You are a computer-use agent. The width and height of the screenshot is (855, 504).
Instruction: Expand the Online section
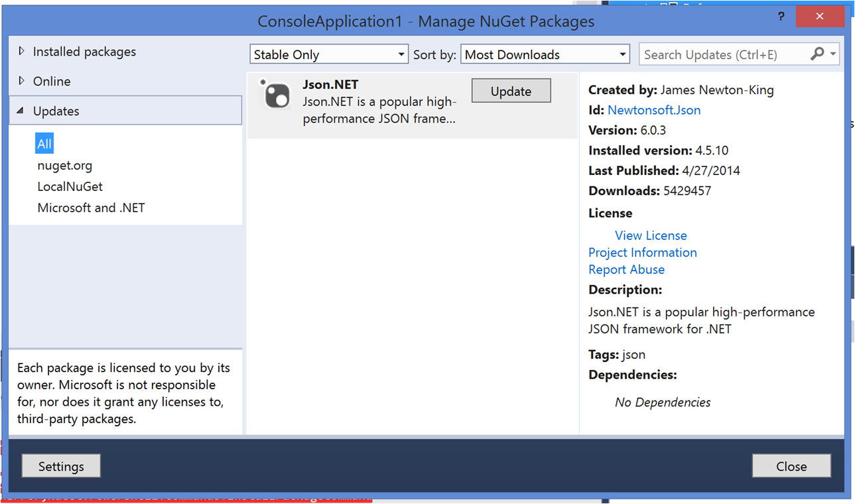22,81
